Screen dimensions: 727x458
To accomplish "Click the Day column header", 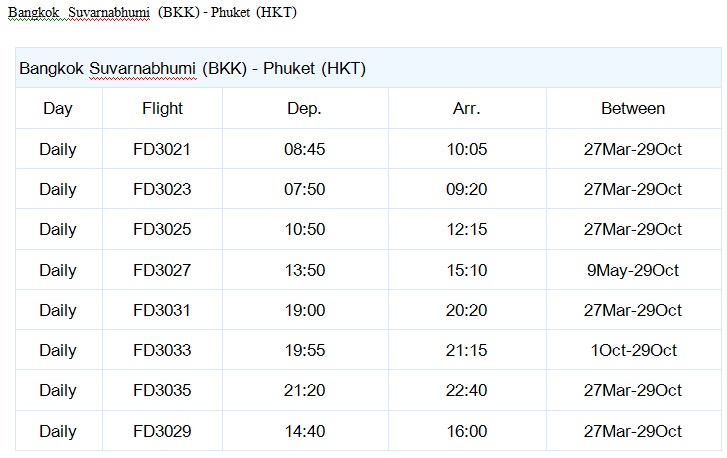I will [x=58, y=108].
